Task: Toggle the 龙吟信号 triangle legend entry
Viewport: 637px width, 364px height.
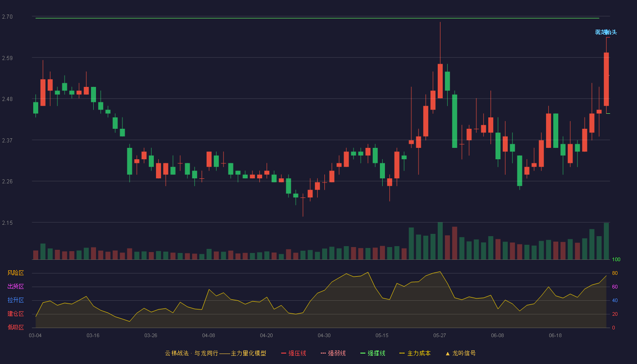Action: click(x=460, y=353)
